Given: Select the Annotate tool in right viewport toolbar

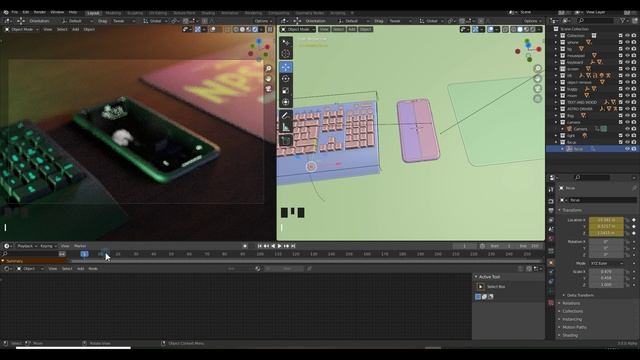Looking at the screenshot, I should 286,116.
